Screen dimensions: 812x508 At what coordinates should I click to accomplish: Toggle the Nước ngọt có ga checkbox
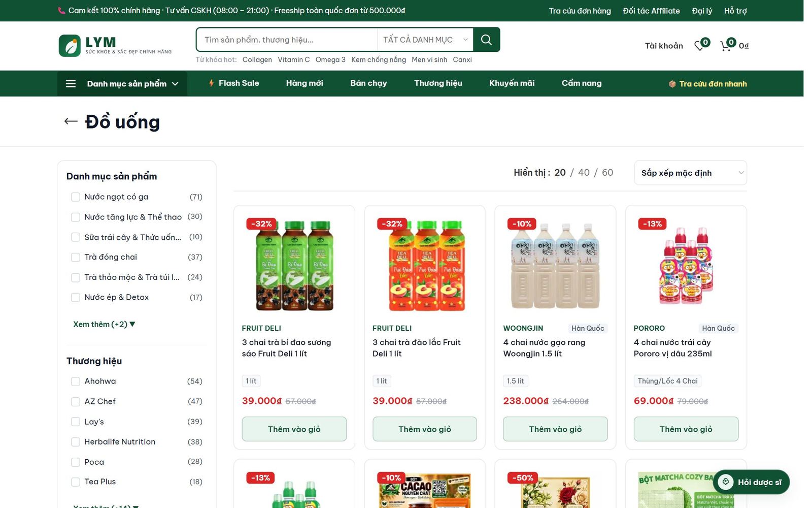tap(76, 197)
